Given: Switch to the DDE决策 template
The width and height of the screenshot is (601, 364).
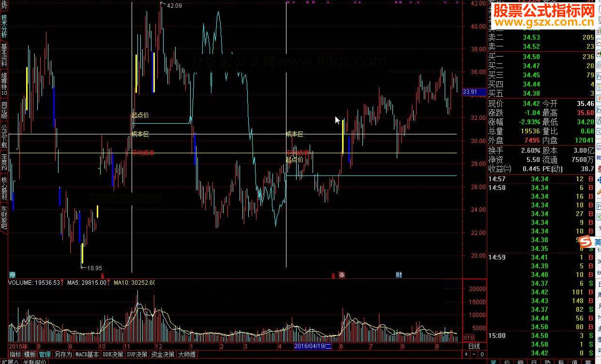Looking at the screenshot, I should [x=113, y=354].
